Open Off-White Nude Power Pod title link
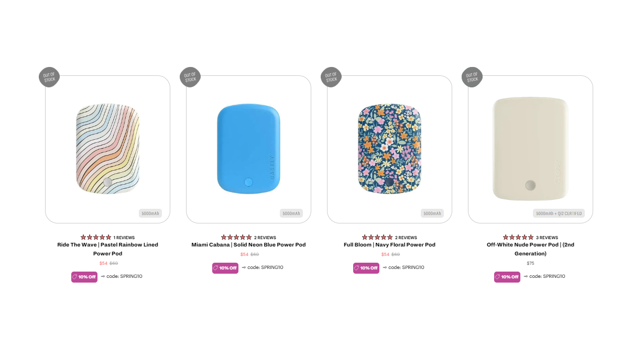 coord(530,249)
